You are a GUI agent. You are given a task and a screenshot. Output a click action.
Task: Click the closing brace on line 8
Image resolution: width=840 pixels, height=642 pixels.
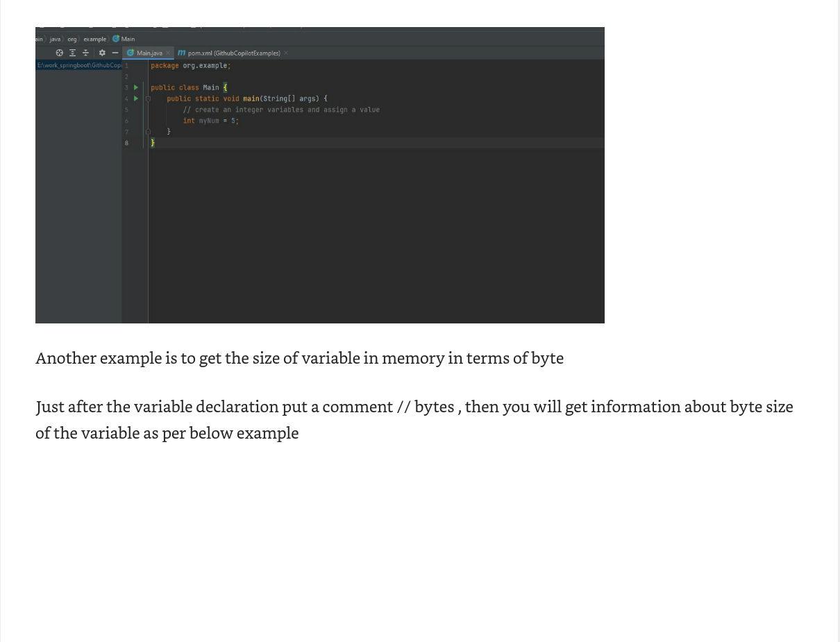153,143
